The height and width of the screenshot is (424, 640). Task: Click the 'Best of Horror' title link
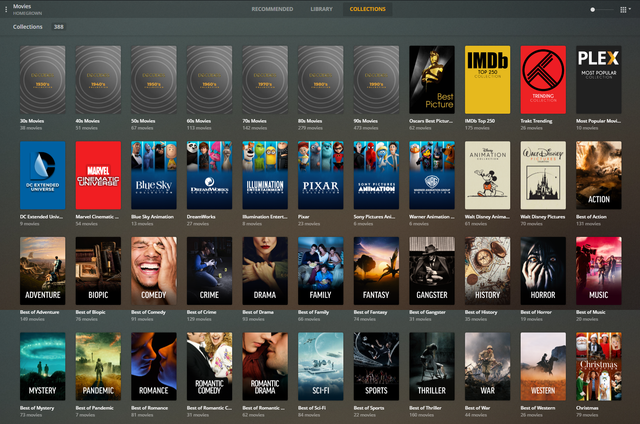coord(536,312)
